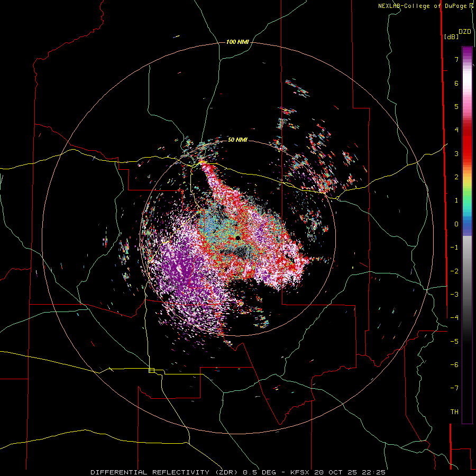Click the -1 value on the color scale
Viewport: 476px width, 476px height.
pyautogui.click(x=454, y=248)
